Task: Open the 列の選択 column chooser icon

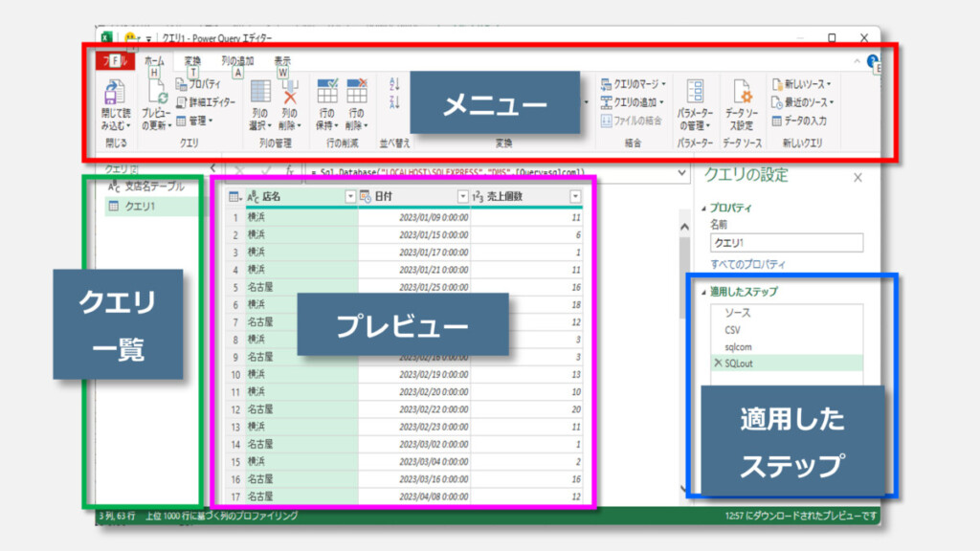Action: click(260, 95)
